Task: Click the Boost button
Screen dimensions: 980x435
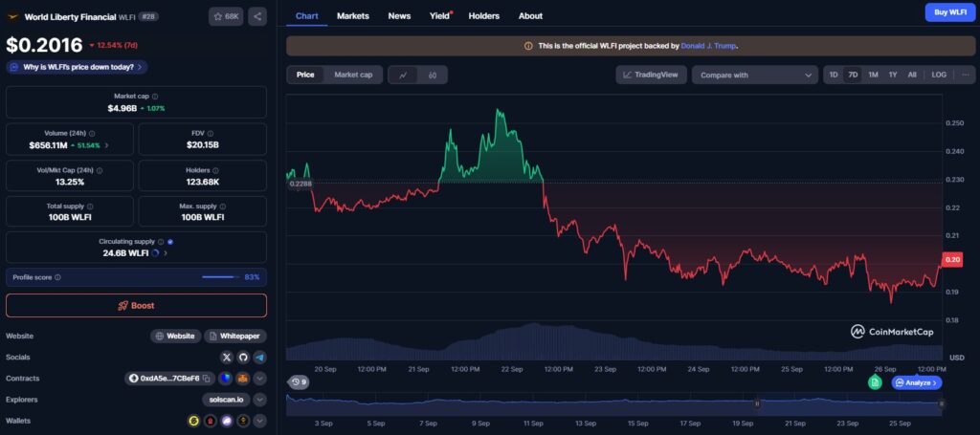Action: coord(136,305)
